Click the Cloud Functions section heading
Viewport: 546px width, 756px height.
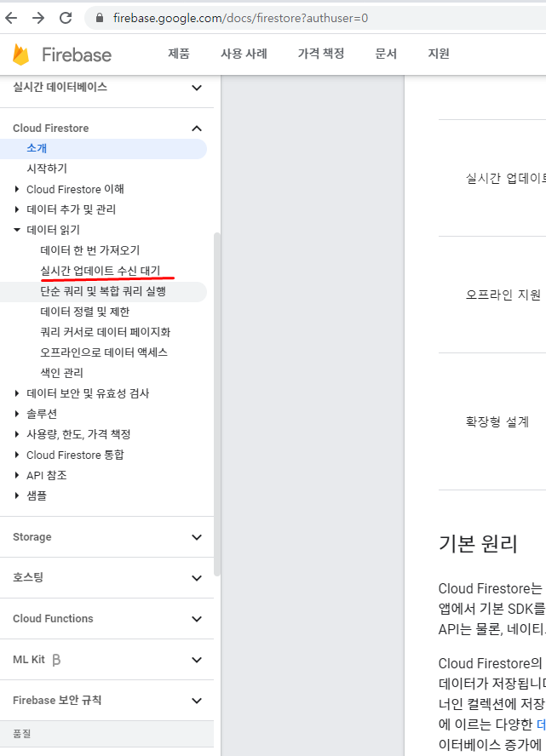tap(53, 619)
